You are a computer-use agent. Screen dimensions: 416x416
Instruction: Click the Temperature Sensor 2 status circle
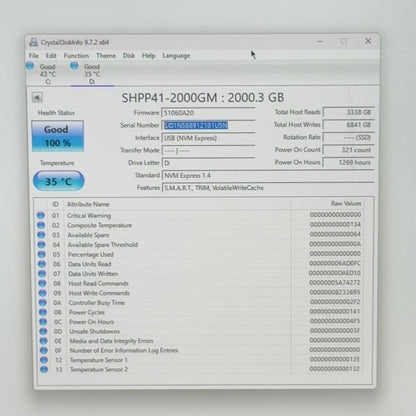(44, 369)
